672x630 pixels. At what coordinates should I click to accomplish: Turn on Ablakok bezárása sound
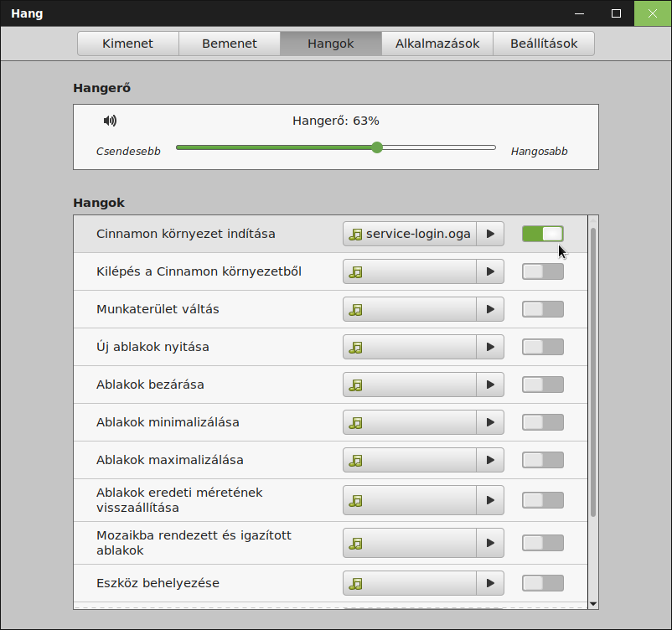tap(543, 385)
